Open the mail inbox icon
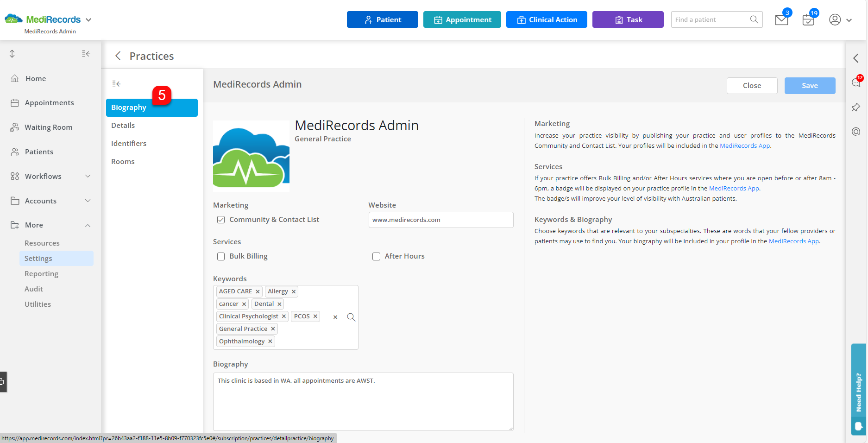Viewport: 868px width, 443px height. pyautogui.click(x=781, y=20)
